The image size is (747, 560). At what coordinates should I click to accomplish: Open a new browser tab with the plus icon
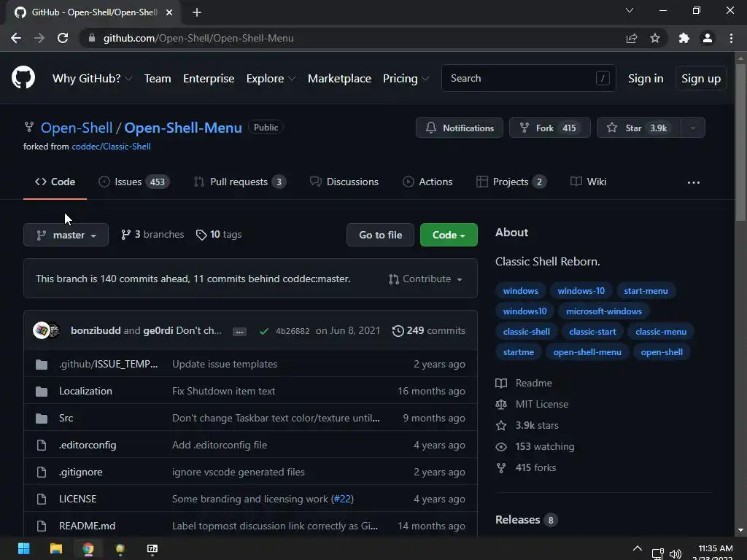(x=197, y=12)
